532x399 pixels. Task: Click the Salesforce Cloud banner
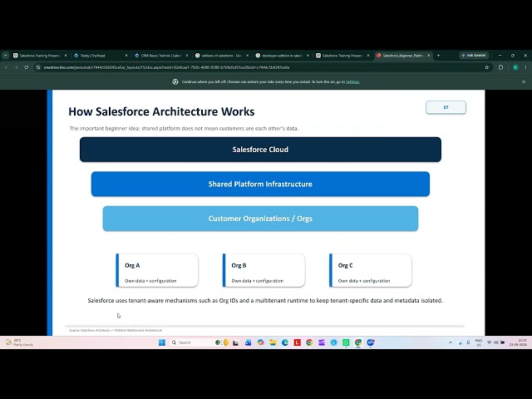[x=260, y=150]
